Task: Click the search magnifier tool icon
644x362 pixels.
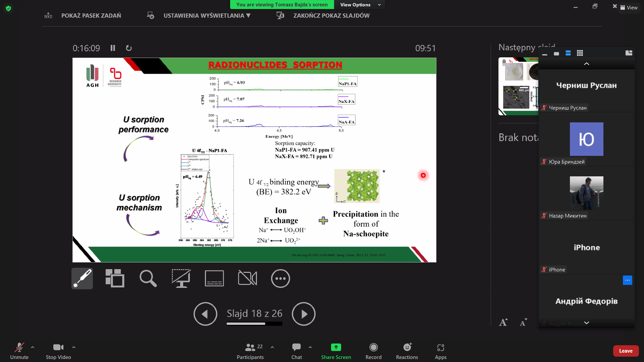Action: pyautogui.click(x=148, y=278)
